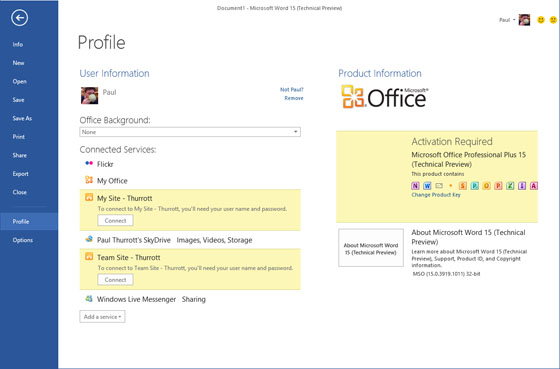Click the teal Publisher P icon
Screen dimensions: 560x369
(x=474, y=186)
